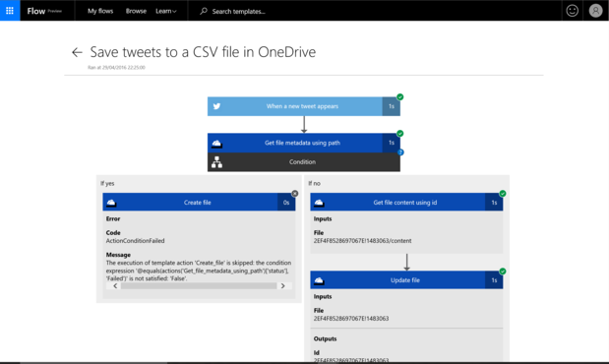Click OneDrive icon on Update file step

pos(319,280)
